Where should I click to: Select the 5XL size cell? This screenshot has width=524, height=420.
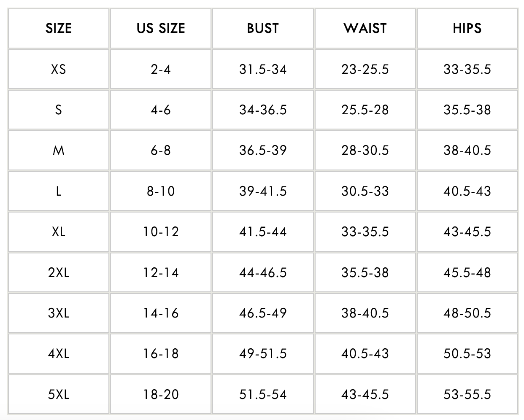pos(59,395)
